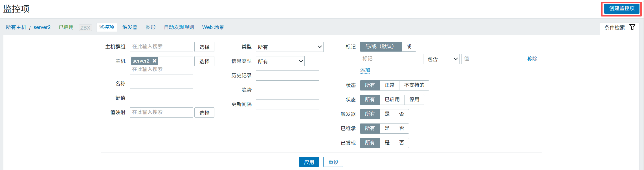Image resolution: width=644 pixels, height=170 pixels.
Task: Select 不支持的 state option
Action: [414, 85]
